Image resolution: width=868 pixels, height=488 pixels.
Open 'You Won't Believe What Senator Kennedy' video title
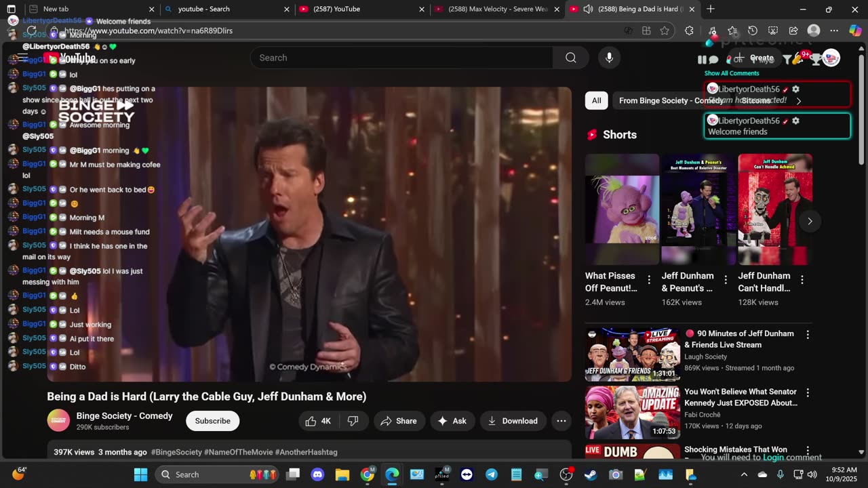tap(741, 397)
